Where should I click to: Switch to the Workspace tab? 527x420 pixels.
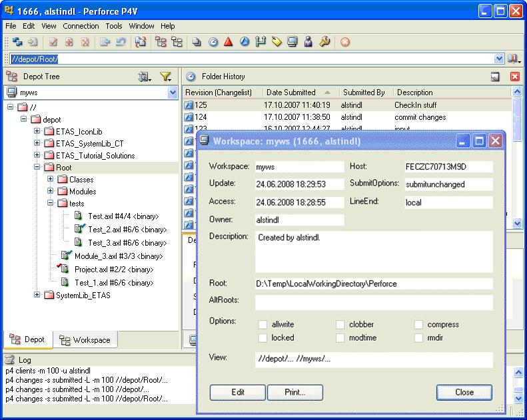(85, 339)
